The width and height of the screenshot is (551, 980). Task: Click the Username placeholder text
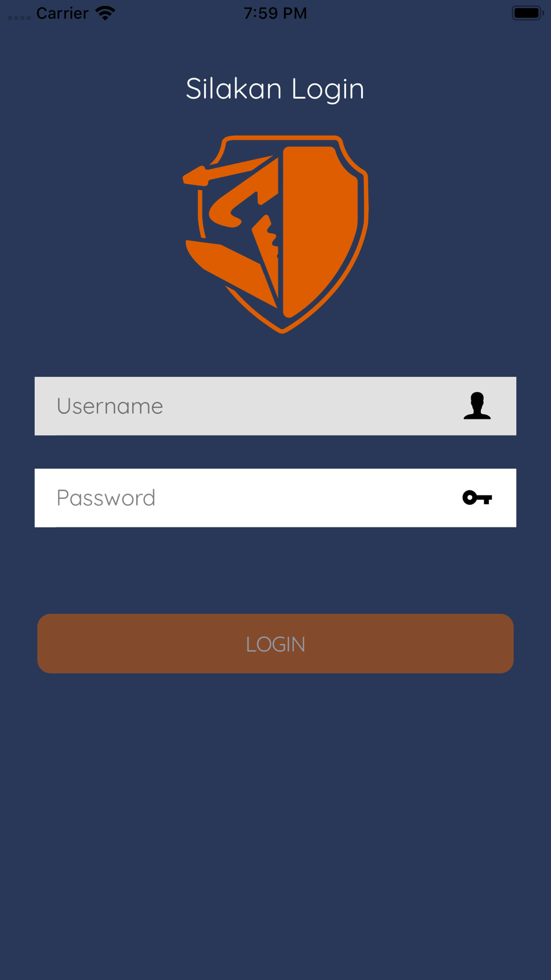pos(110,406)
